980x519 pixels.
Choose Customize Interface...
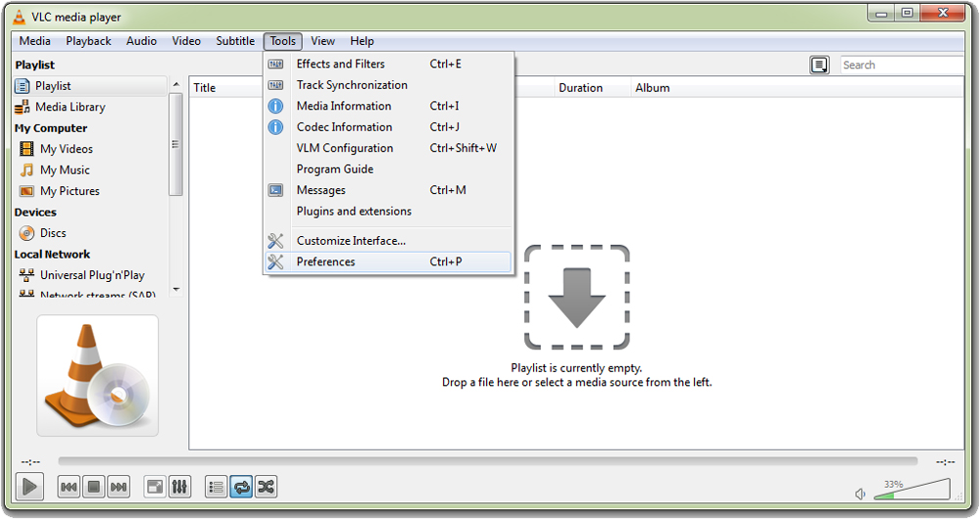click(387, 241)
